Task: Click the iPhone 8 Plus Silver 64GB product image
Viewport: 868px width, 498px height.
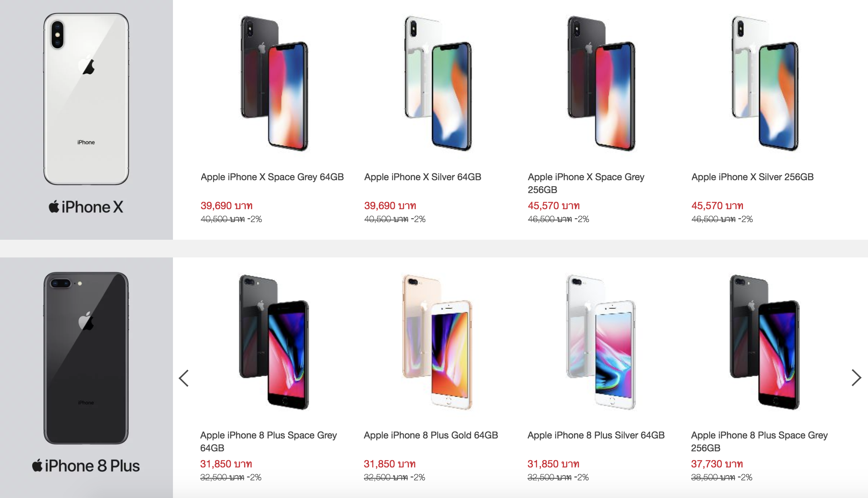Action: click(x=601, y=342)
